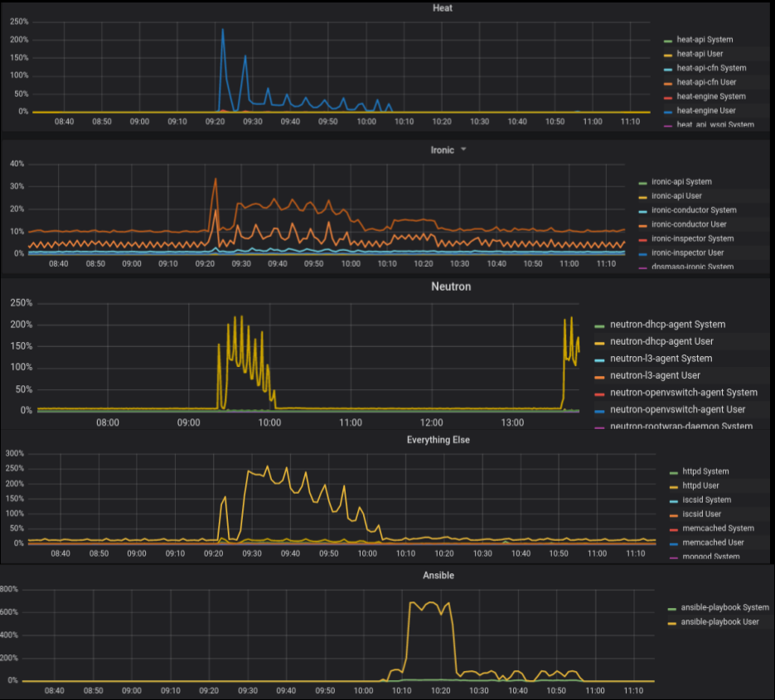This screenshot has height=700, width=775.
Task: Select heat-api System legend entry
Action: 705,40
